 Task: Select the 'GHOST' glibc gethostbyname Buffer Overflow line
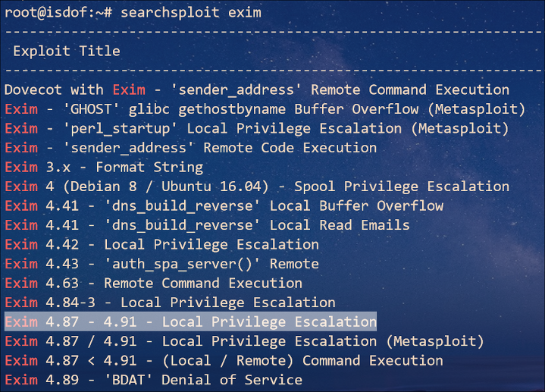click(x=265, y=109)
